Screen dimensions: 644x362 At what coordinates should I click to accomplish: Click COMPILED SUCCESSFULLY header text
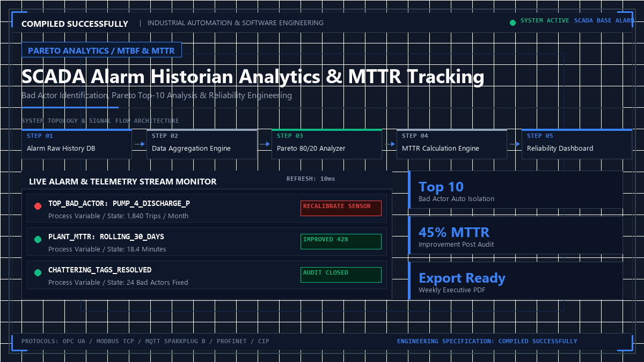[75, 24]
